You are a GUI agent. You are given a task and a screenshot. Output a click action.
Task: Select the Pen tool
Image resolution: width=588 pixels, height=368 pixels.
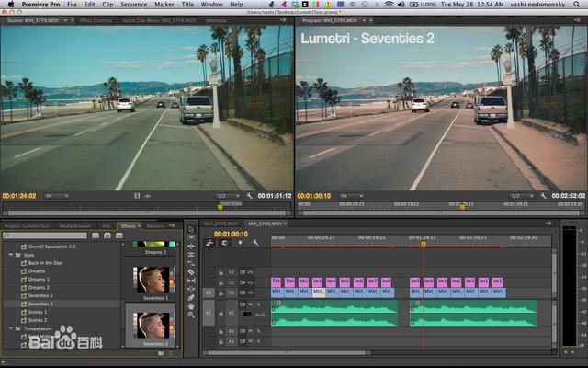point(191,297)
